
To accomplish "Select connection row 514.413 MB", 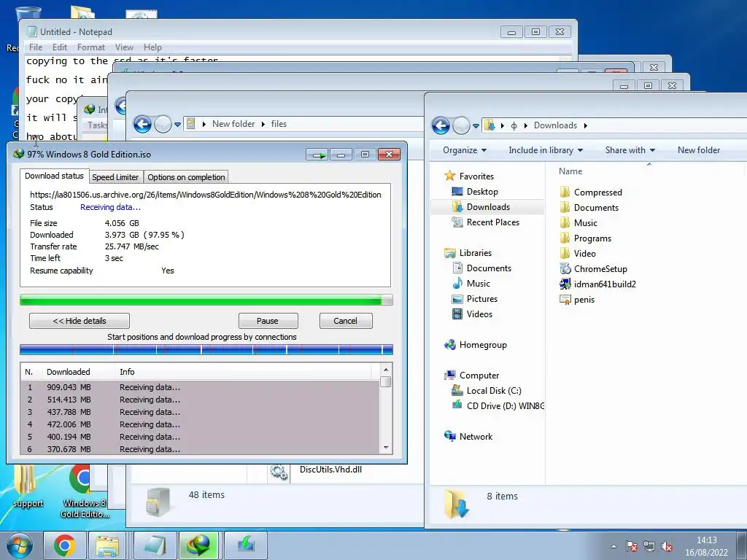I will [x=200, y=400].
